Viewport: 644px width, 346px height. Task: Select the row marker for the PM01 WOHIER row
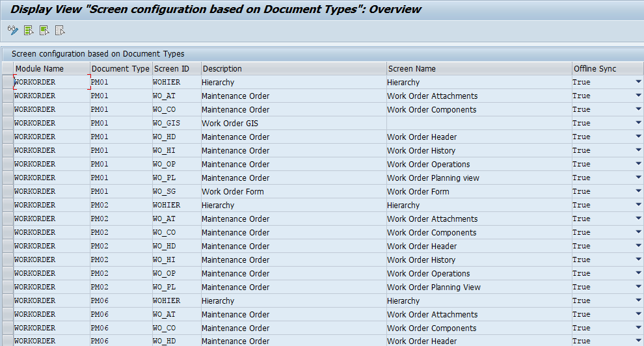[x=7, y=82]
